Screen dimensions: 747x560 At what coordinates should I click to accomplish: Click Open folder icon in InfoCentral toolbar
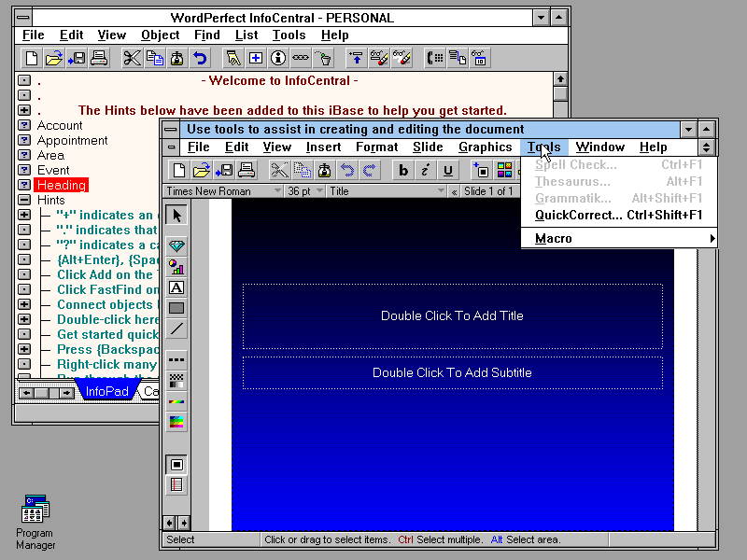pos(54,58)
